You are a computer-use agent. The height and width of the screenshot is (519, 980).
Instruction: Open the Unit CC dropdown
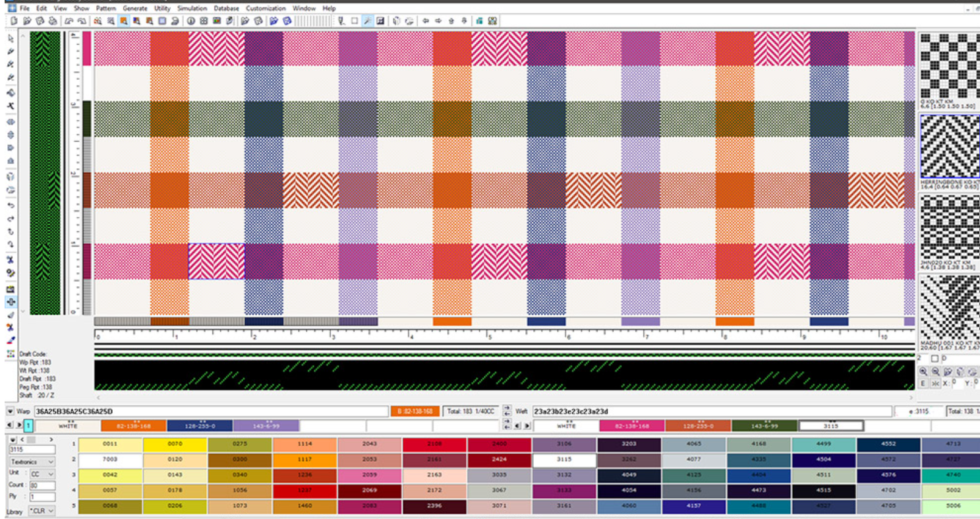41,473
